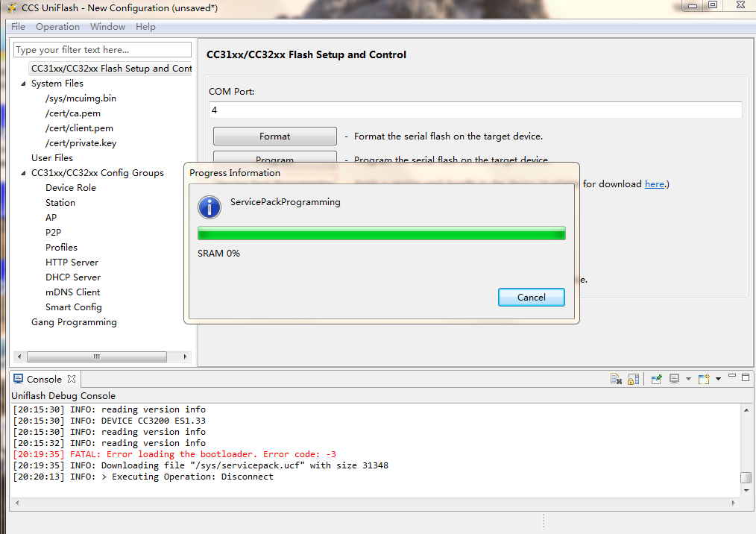Maximize the Console panel
Screen dimensions: 756x534
tap(746, 377)
